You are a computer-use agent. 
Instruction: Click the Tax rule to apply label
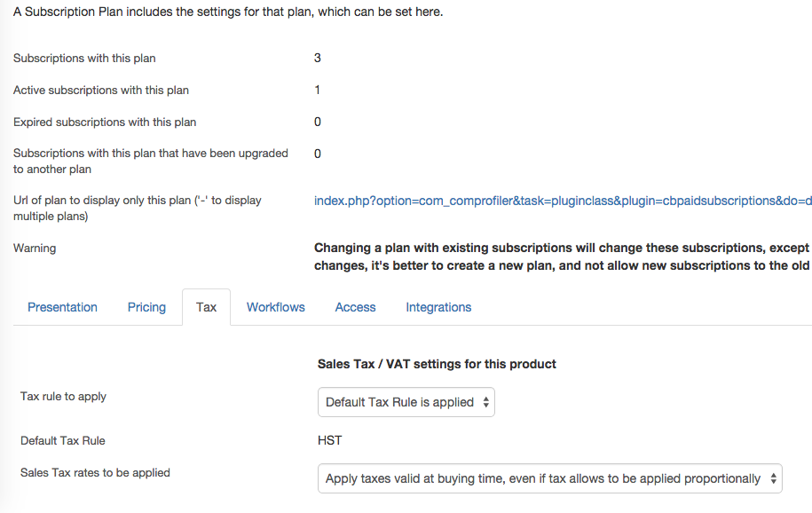click(63, 397)
